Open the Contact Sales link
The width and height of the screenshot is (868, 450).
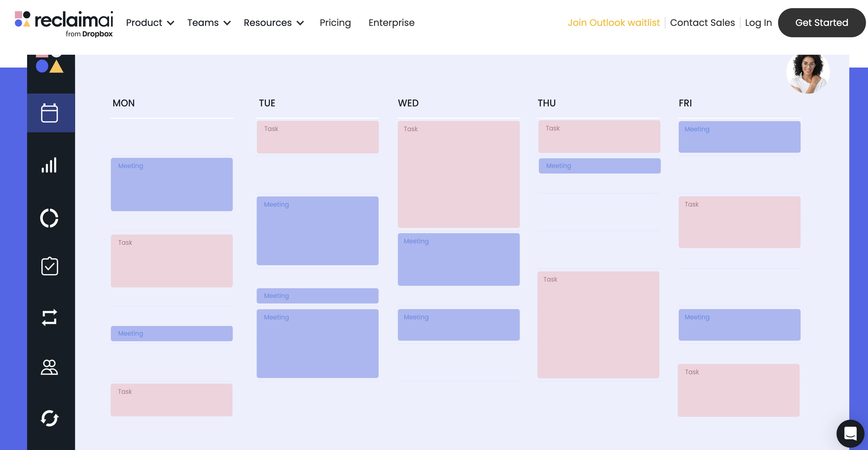point(702,23)
